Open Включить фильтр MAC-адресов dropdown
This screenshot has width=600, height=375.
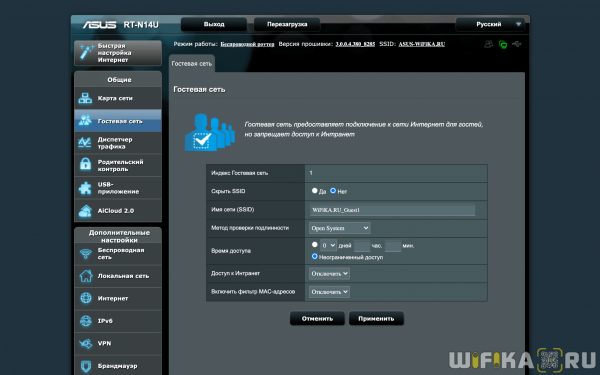[x=329, y=292]
